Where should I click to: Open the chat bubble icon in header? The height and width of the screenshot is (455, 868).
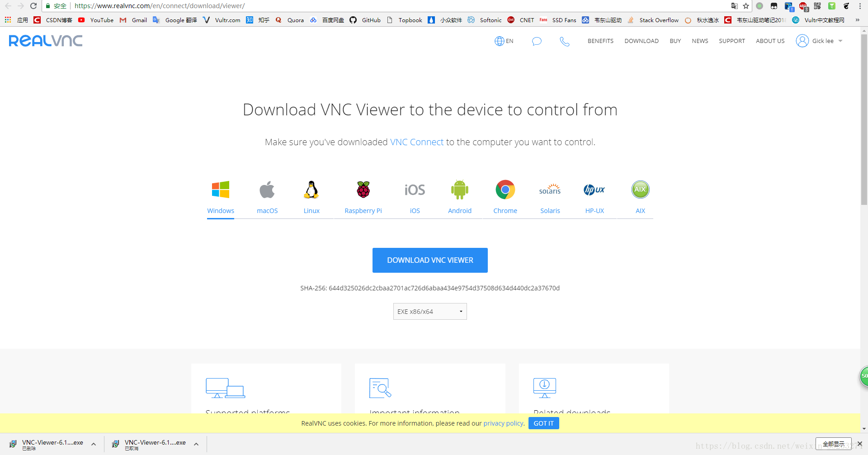[x=537, y=41]
